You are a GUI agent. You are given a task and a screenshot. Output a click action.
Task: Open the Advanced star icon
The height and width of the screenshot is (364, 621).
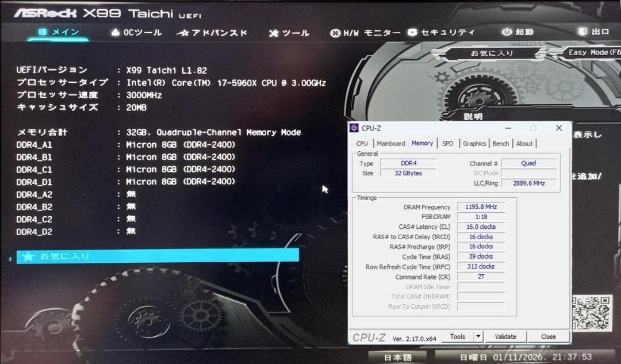184,32
